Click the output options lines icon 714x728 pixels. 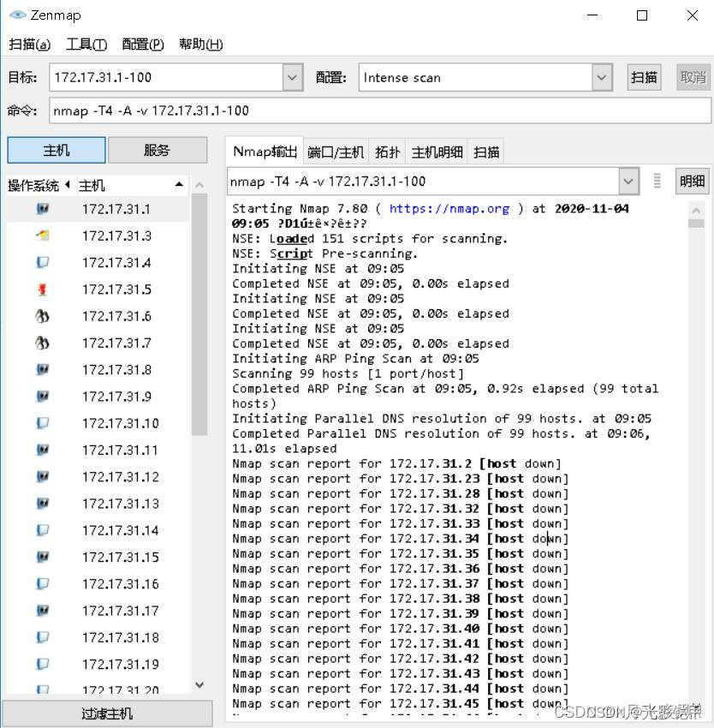pos(657,181)
